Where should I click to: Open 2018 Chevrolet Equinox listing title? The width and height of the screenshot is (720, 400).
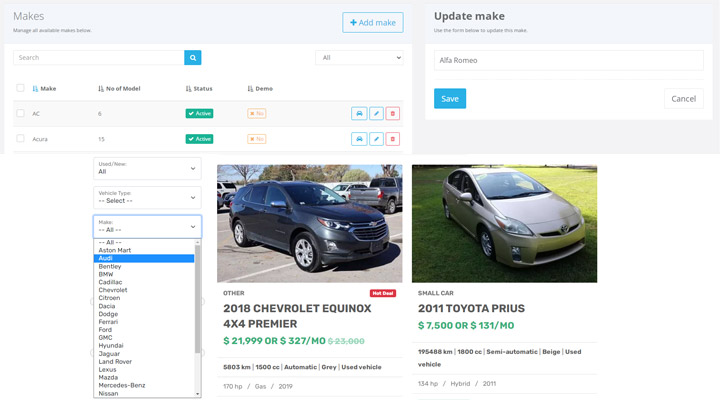pos(297,316)
